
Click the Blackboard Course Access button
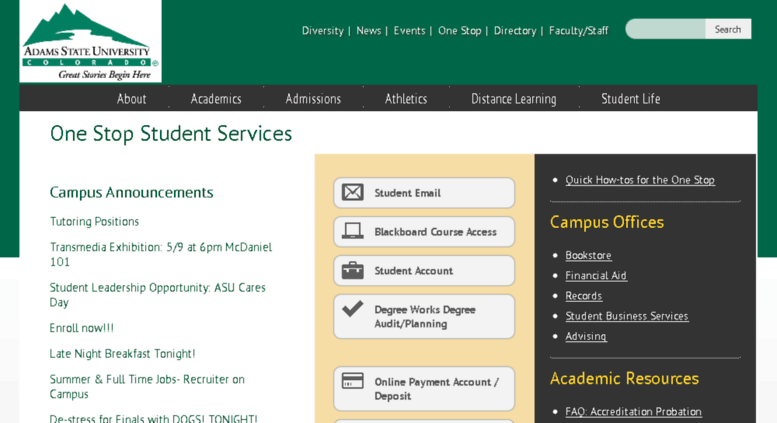click(x=424, y=231)
